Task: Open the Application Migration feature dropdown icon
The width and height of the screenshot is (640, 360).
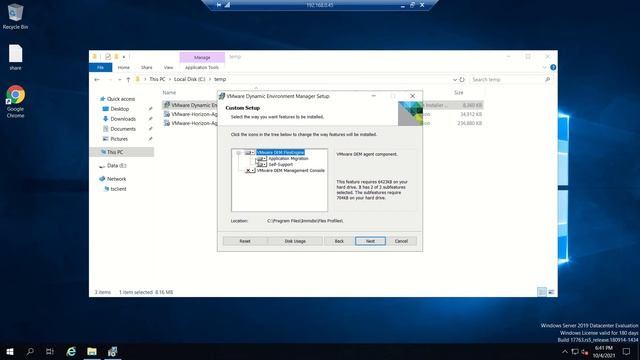Action: (261, 158)
